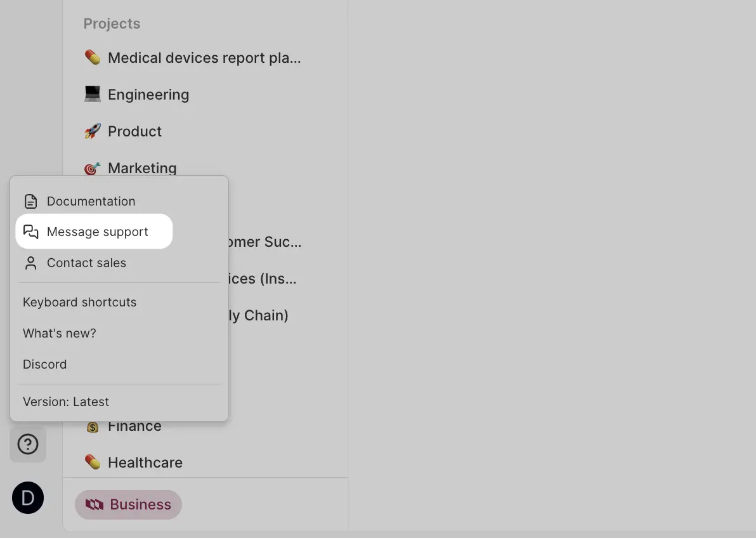Select Message support menu entry

tap(98, 232)
